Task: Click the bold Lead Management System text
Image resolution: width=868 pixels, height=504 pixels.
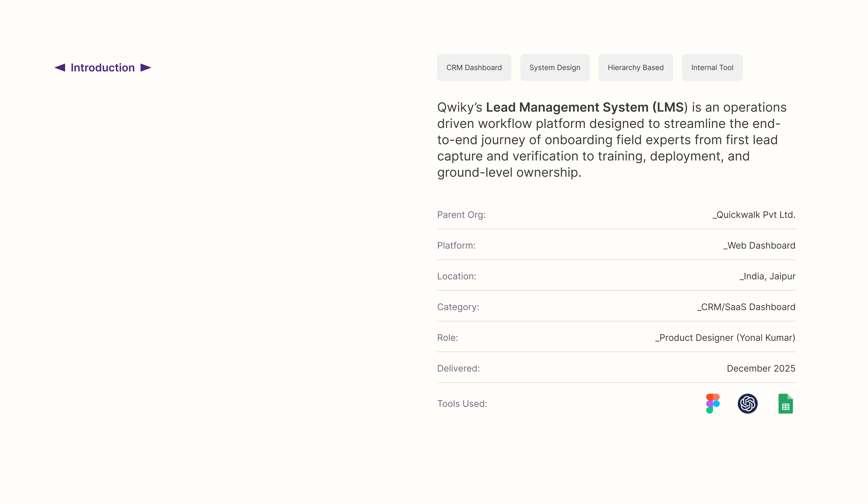Action: pyautogui.click(x=584, y=107)
